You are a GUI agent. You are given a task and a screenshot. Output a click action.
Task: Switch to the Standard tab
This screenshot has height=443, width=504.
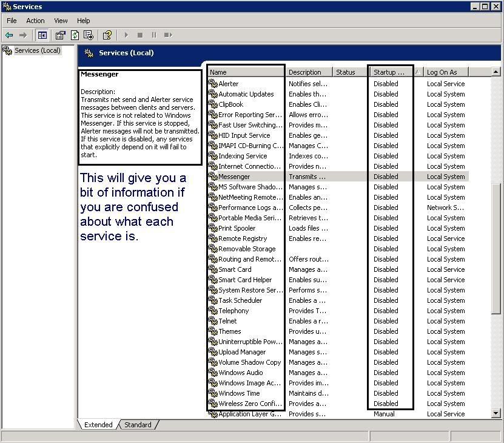[138, 425]
